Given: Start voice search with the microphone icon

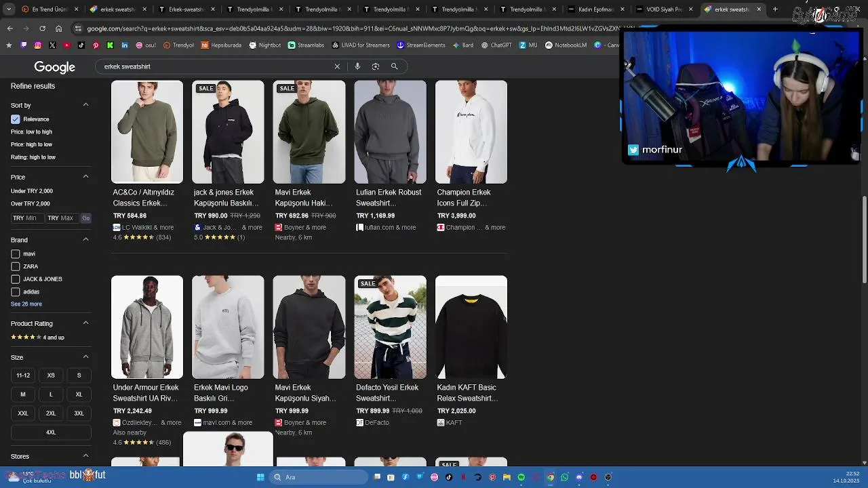Looking at the screenshot, I should pos(357,66).
